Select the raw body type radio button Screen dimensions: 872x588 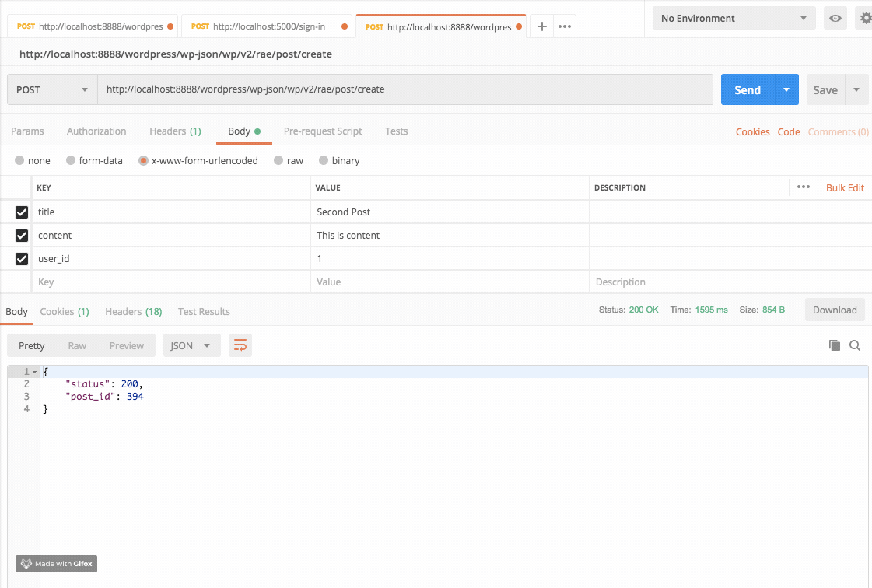click(x=278, y=161)
